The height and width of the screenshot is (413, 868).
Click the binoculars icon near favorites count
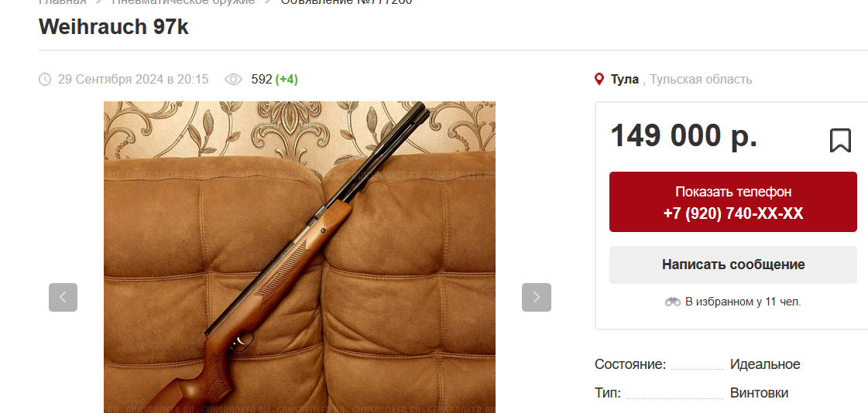673,302
